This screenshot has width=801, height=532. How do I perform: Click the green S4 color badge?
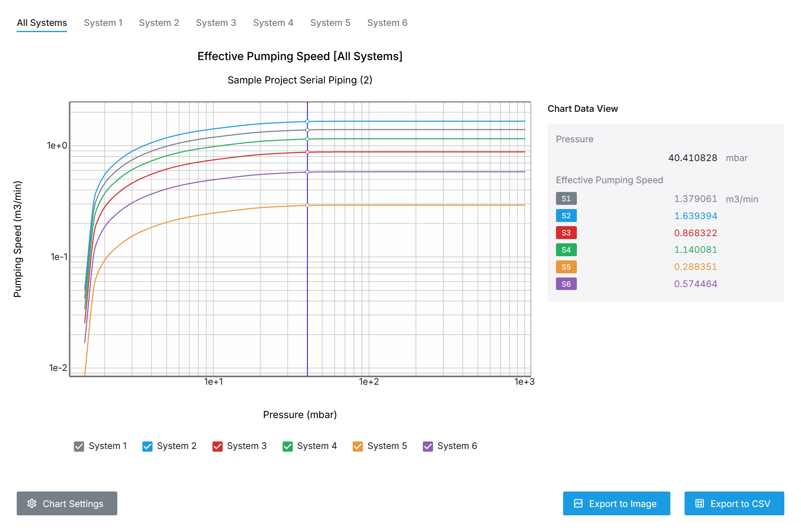click(566, 250)
